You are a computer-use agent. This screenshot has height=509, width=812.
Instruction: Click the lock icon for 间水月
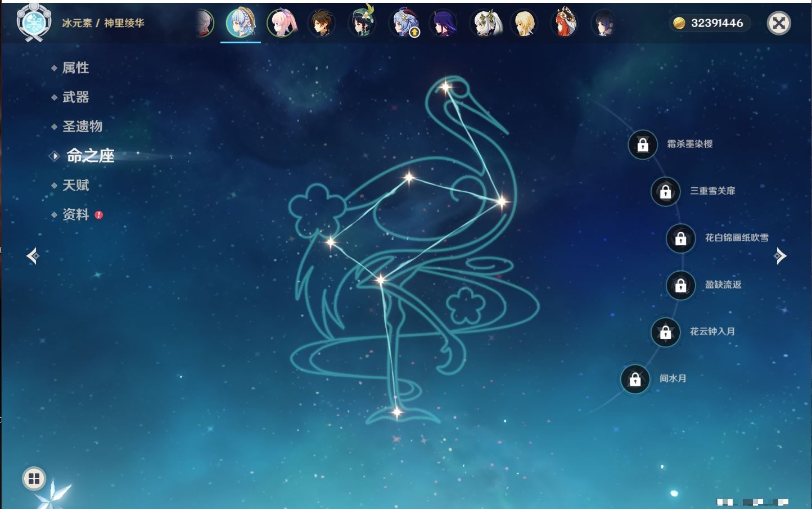coord(635,379)
